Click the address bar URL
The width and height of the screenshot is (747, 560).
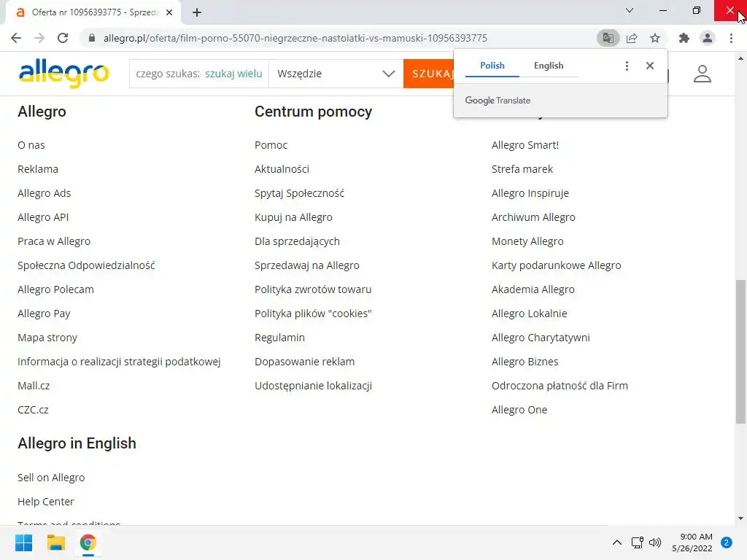[295, 38]
